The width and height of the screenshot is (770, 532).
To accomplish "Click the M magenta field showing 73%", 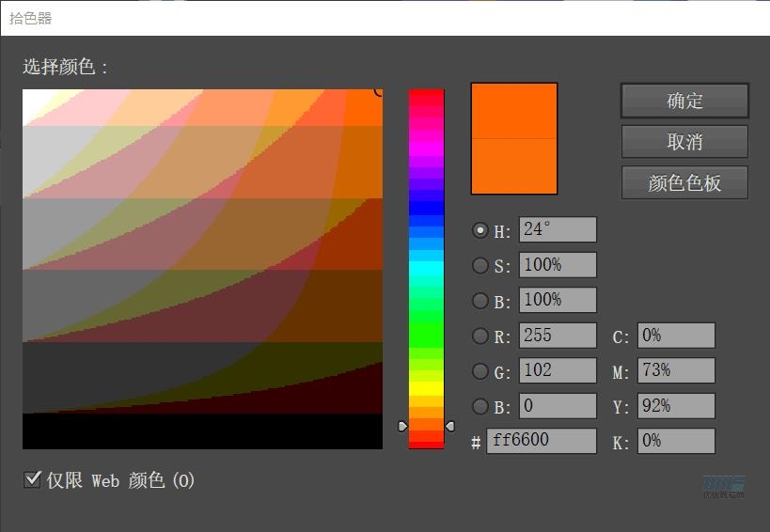I will [676, 371].
